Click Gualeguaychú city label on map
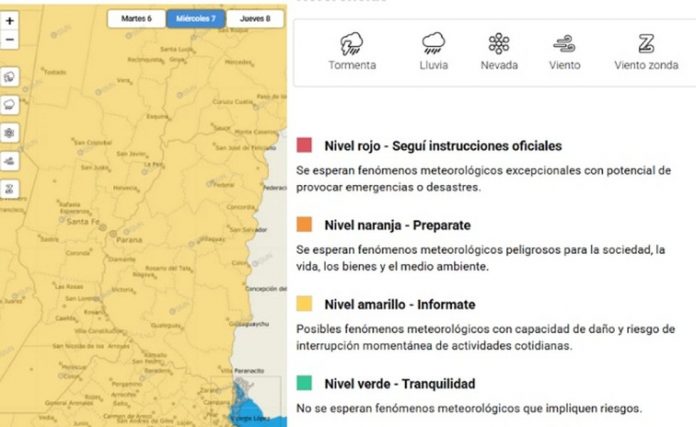696x427 pixels. 251,324
